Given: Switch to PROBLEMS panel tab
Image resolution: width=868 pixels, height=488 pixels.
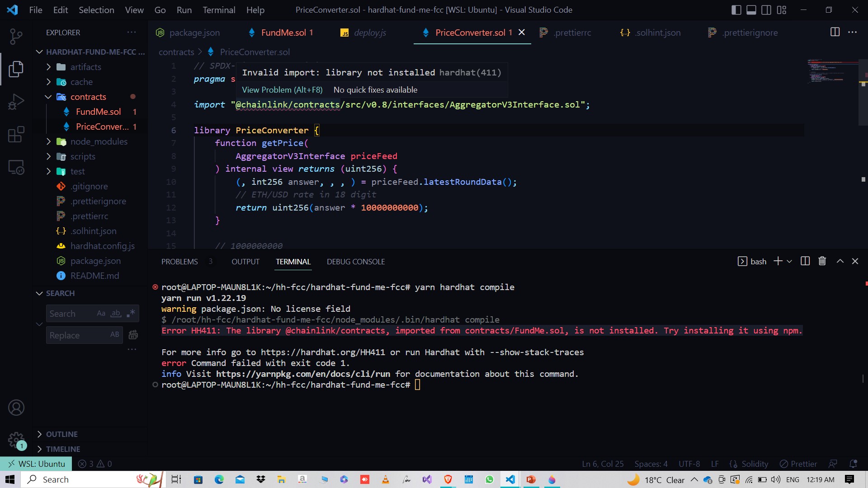Looking at the screenshot, I should pos(179,262).
